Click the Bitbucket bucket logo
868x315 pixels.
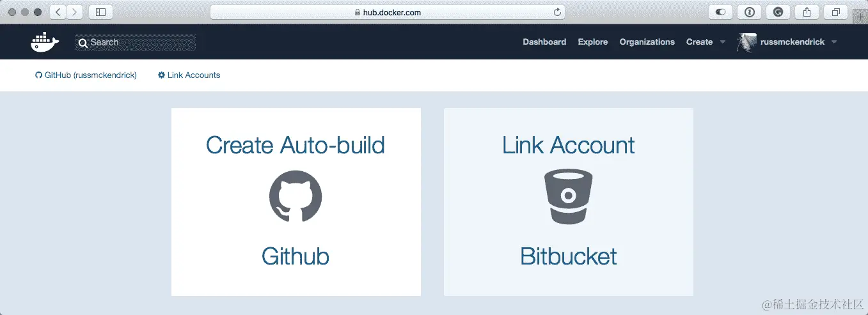568,196
